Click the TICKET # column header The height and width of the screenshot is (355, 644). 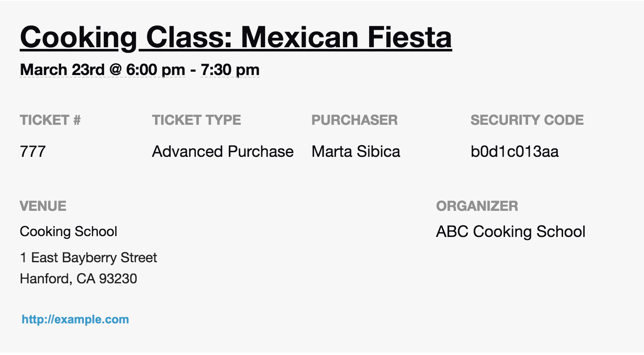pos(50,120)
